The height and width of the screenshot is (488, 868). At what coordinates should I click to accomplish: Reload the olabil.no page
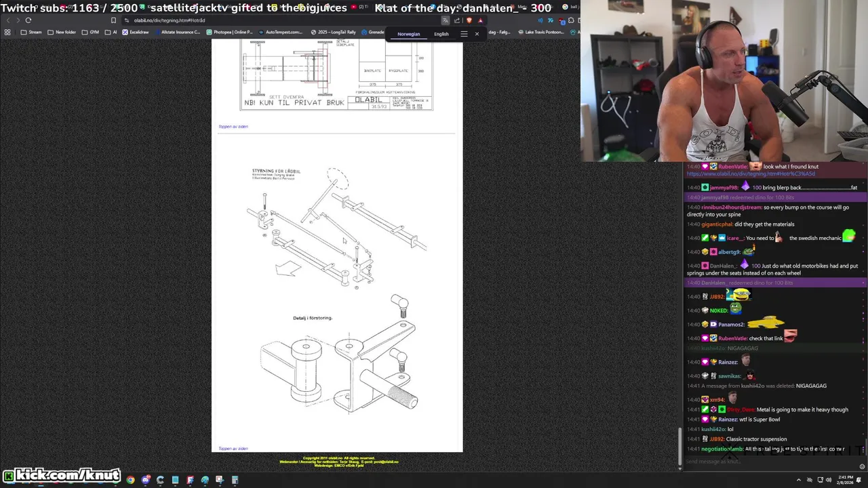click(28, 20)
